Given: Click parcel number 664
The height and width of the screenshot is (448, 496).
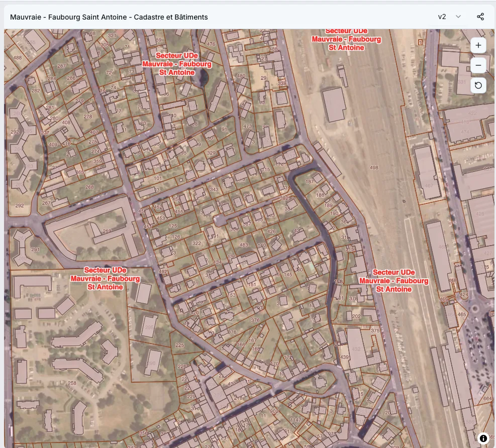Looking at the screenshot, I should coord(487,398).
